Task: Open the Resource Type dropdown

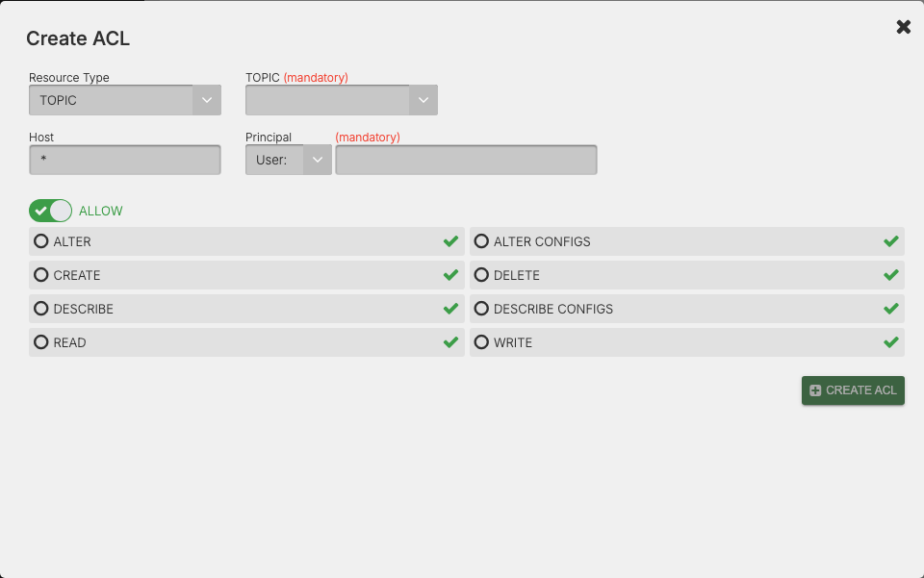Action: 125,100
